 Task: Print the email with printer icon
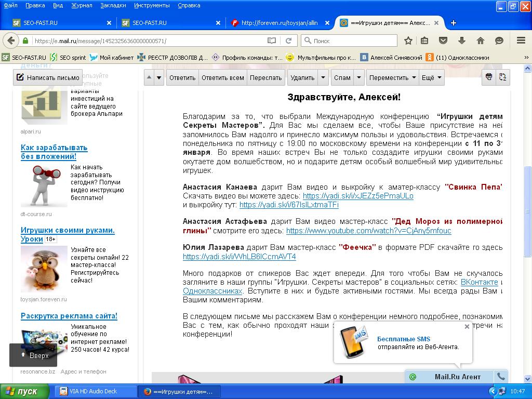(x=488, y=77)
